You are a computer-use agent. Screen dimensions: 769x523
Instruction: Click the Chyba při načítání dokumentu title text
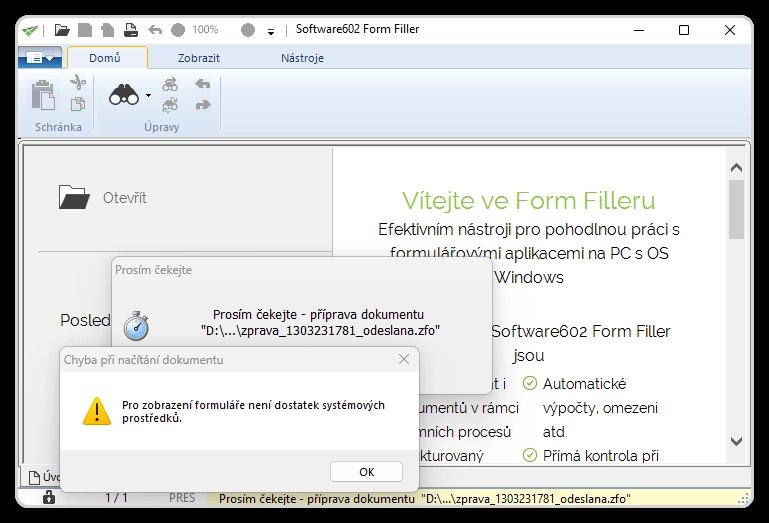coord(144,360)
